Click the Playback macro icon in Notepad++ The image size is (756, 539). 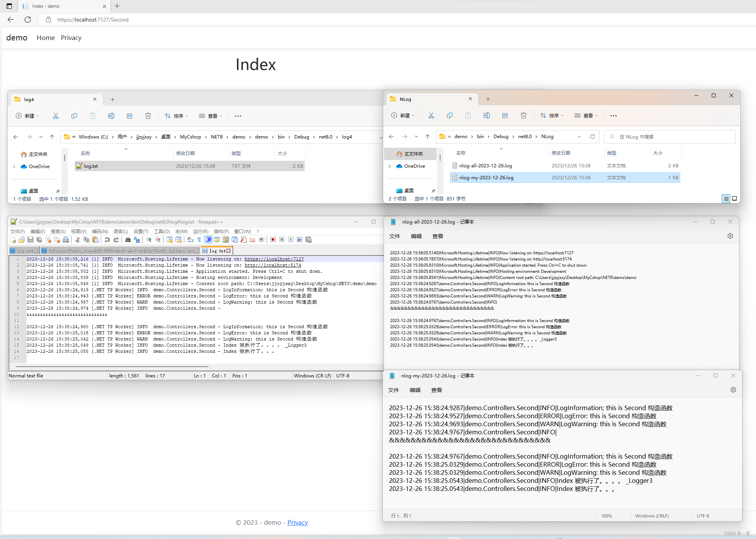pyautogui.click(x=290, y=240)
